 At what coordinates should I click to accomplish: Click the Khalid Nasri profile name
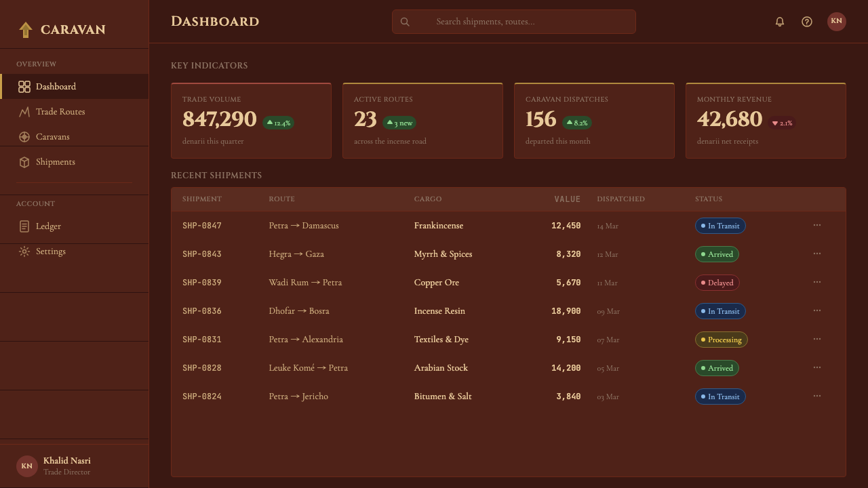pos(67,461)
